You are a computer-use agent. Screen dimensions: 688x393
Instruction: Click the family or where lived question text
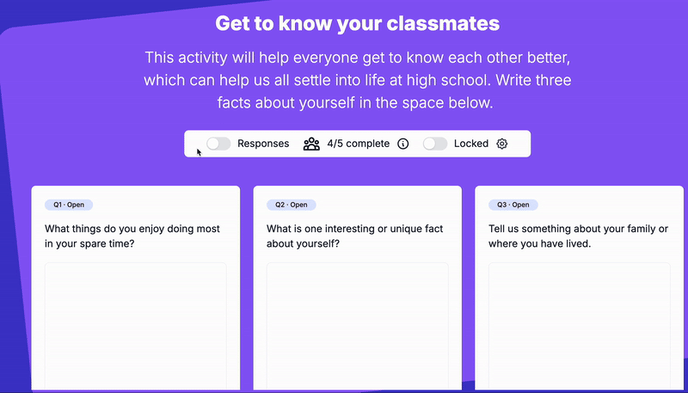[578, 236]
